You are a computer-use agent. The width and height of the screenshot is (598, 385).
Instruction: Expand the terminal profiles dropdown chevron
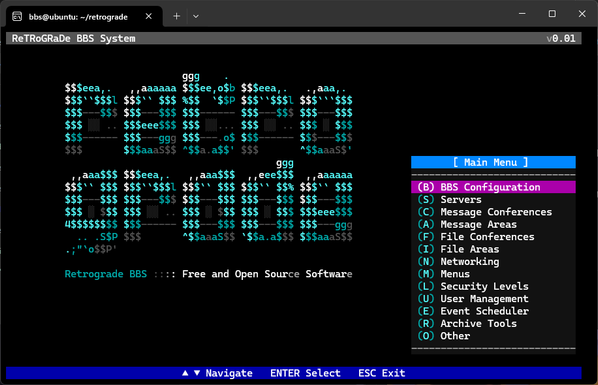point(196,16)
